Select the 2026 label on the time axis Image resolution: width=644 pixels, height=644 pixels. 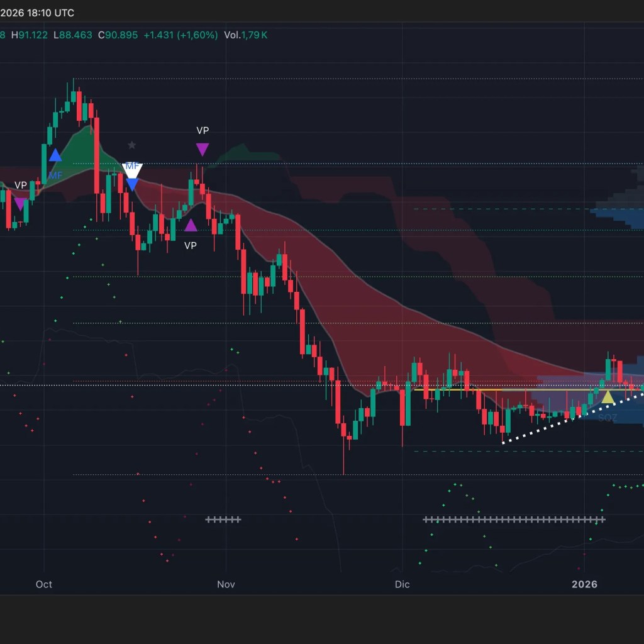tap(584, 584)
